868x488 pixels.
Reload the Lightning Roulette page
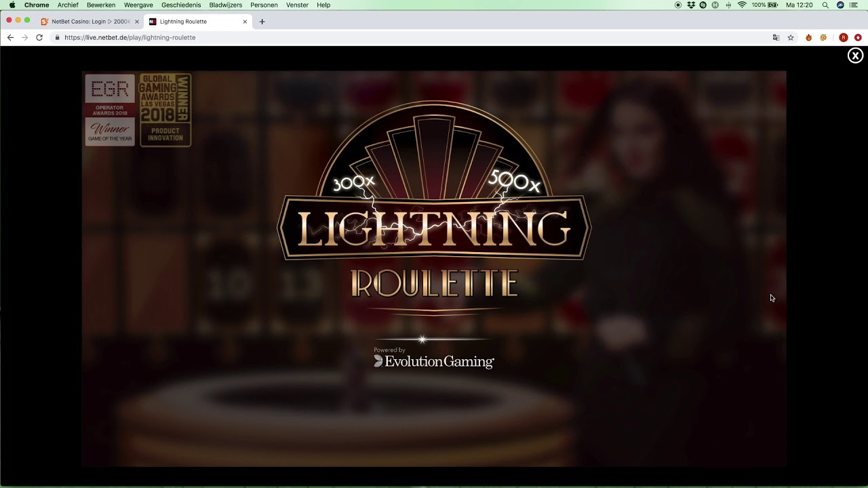[x=39, y=37]
